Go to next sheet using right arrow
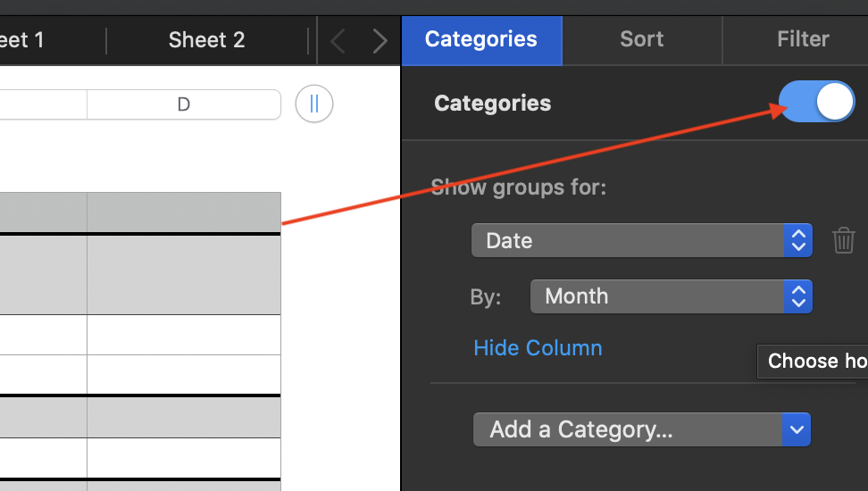Image resolution: width=868 pixels, height=491 pixels. (x=380, y=40)
